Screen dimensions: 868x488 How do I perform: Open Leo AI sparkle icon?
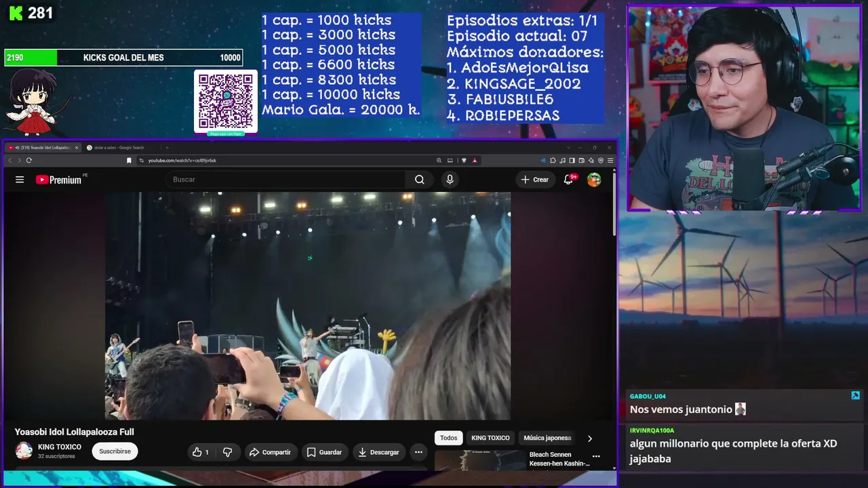591,161
